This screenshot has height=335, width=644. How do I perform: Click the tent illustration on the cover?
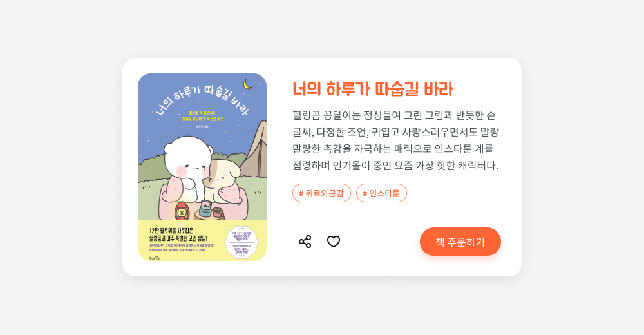tap(256, 149)
